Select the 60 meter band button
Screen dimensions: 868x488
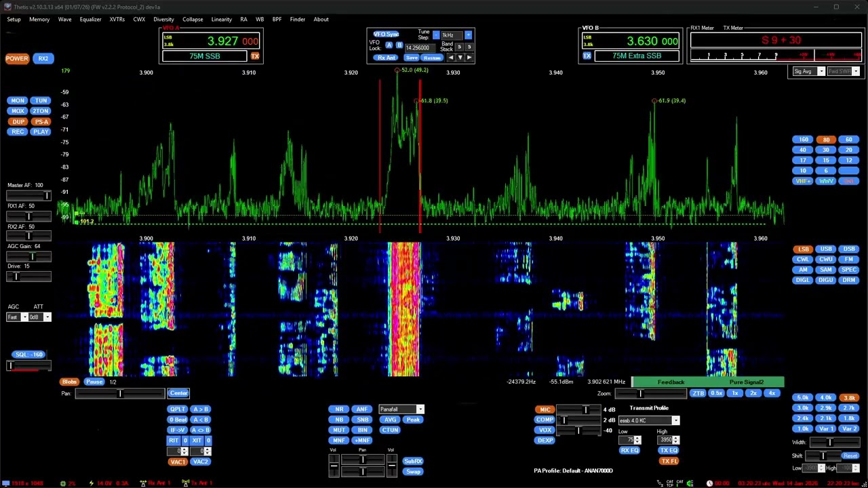pos(848,140)
